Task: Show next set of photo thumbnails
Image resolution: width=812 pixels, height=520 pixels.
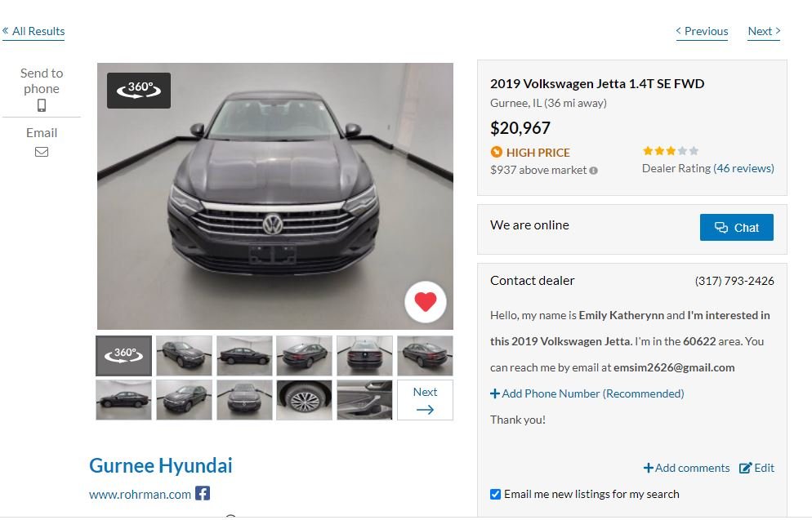Action: 425,400
